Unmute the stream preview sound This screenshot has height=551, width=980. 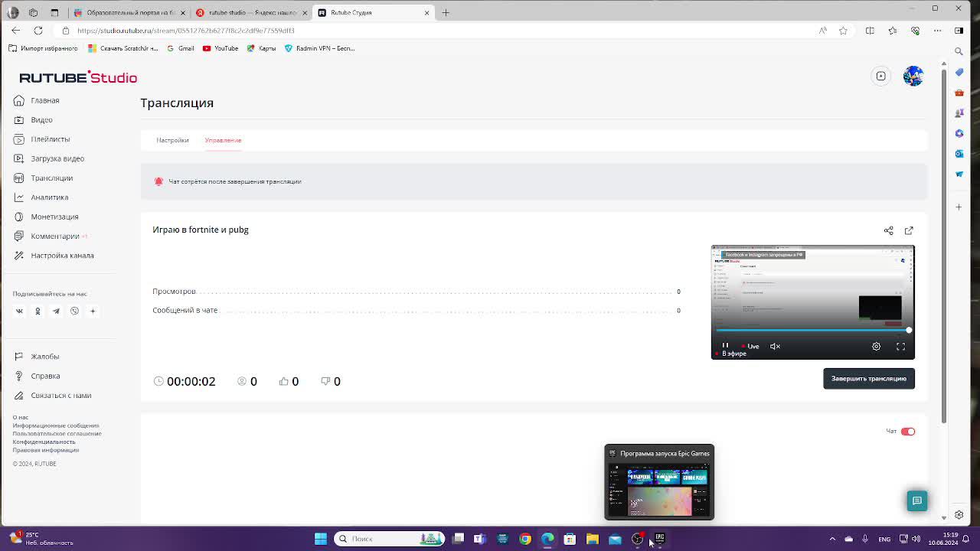(775, 347)
